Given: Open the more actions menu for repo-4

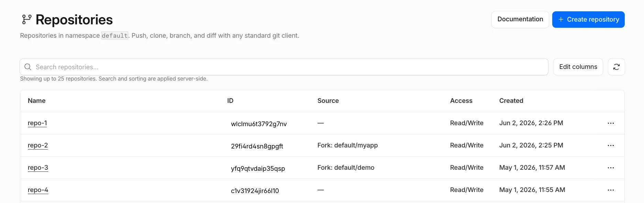Looking at the screenshot, I should [x=610, y=190].
